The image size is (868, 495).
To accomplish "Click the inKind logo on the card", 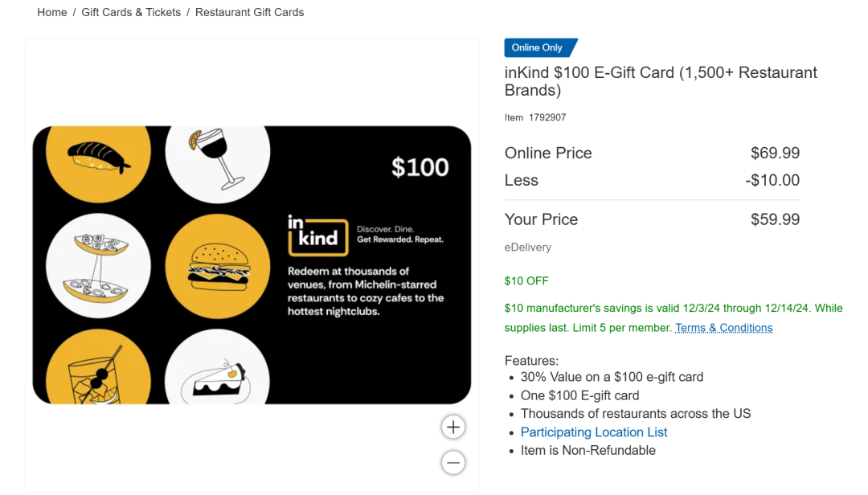I will pyautogui.click(x=317, y=236).
